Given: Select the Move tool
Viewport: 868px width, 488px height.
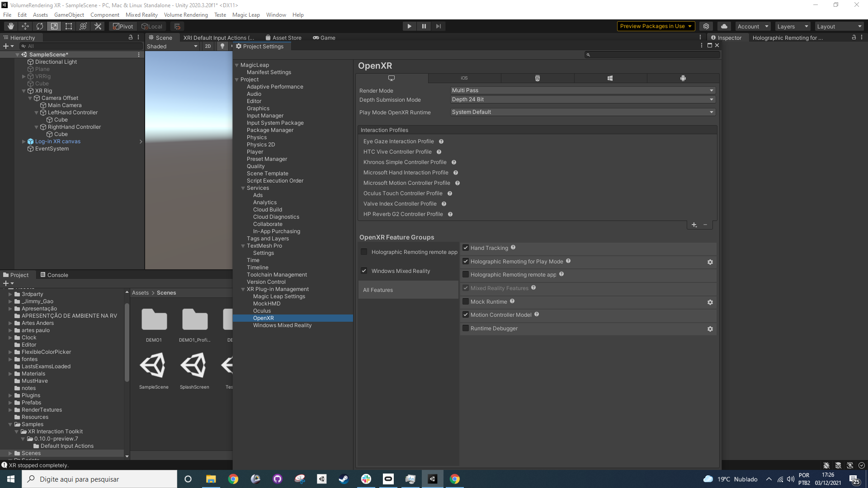Looking at the screenshot, I should tap(25, 26).
